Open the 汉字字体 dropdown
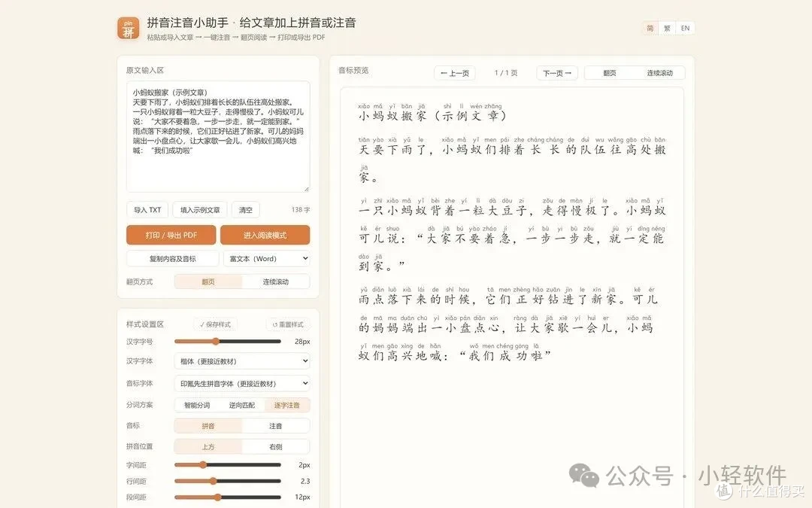Screen dimensions: 812x508 pos(242,361)
